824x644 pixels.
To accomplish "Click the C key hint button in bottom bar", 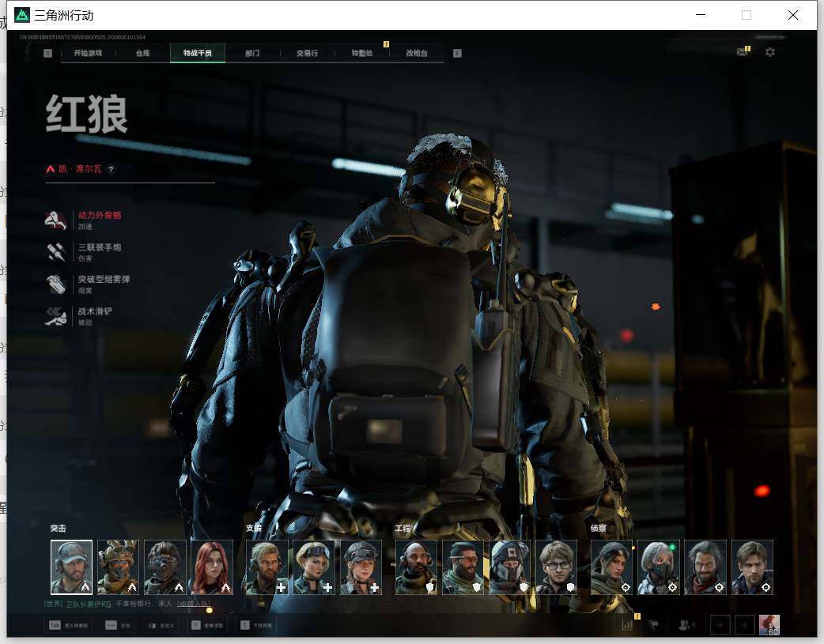I will (256, 625).
